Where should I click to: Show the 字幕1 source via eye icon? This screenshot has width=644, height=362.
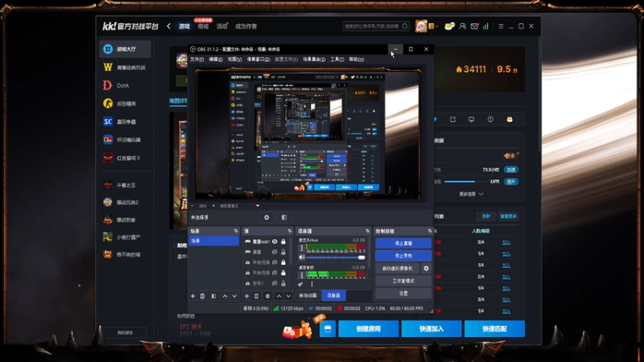[275, 283]
